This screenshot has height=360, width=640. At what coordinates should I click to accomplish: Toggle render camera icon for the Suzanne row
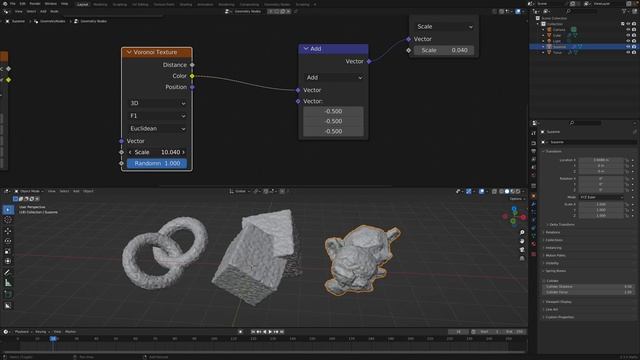point(634,47)
